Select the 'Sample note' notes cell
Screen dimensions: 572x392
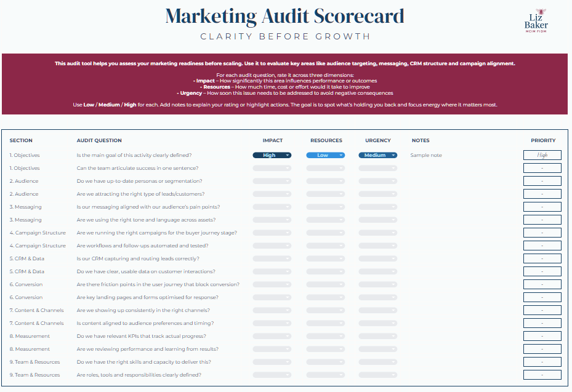tap(425, 155)
